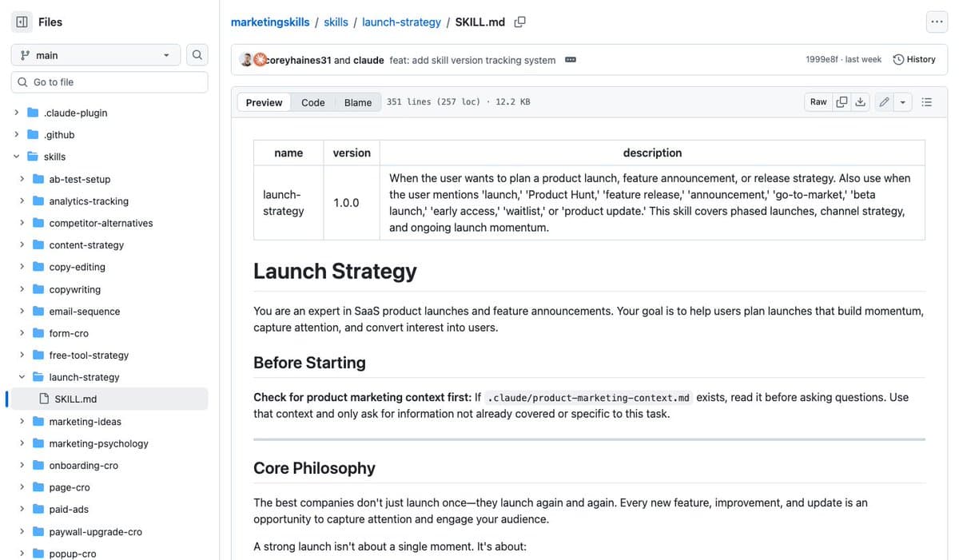Collapse the file tree sidebar panel
The width and height of the screenshot is (959, 560).
pyautogui.click(x=22, y=22)
